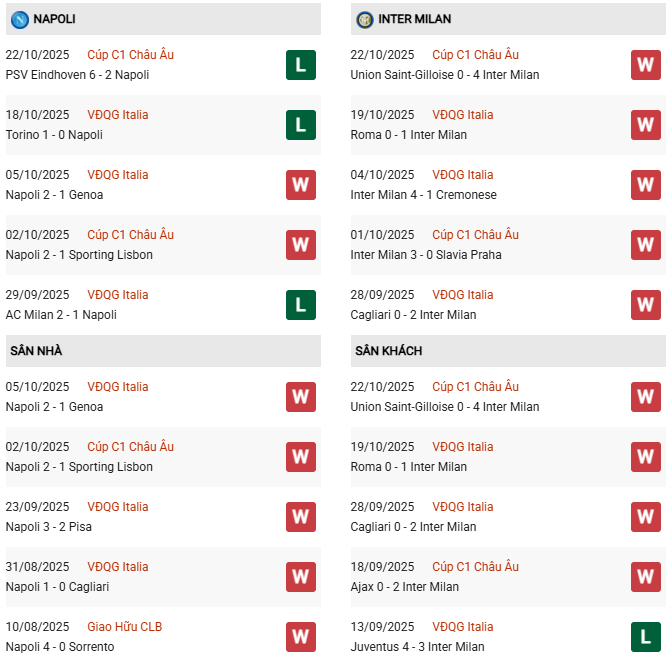Viewport: 666px width, 662px height.
Task: Open the Inter Milan 3-0 Slavia Praha match
Action: (426, 255)
